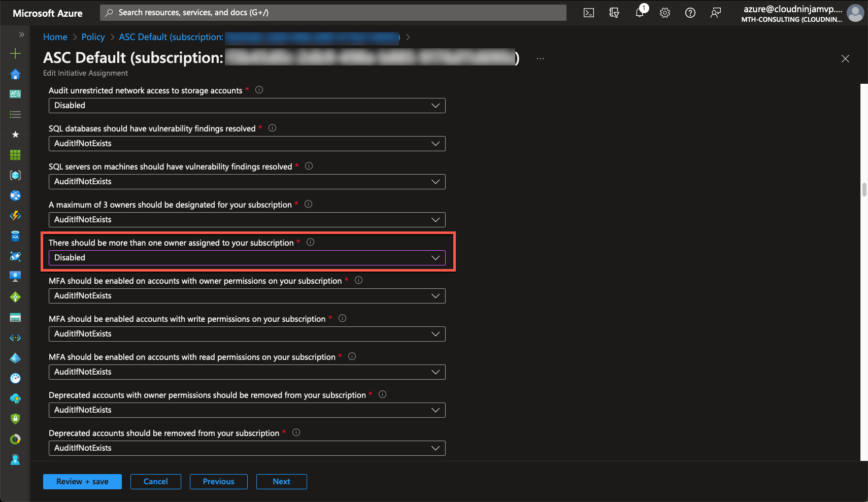Click the Cancel button

[x=156, y=482]
